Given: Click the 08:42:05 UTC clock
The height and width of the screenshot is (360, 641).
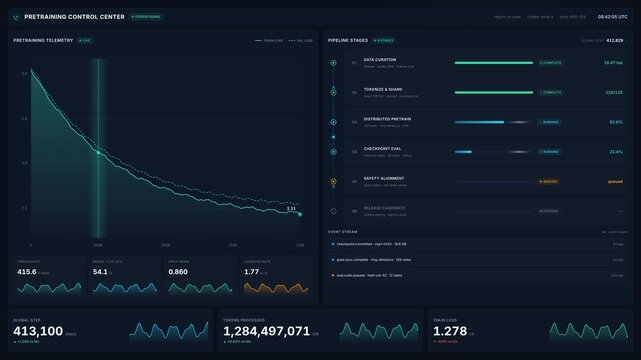Looking at the screenshot, I should tap(612, 17).
